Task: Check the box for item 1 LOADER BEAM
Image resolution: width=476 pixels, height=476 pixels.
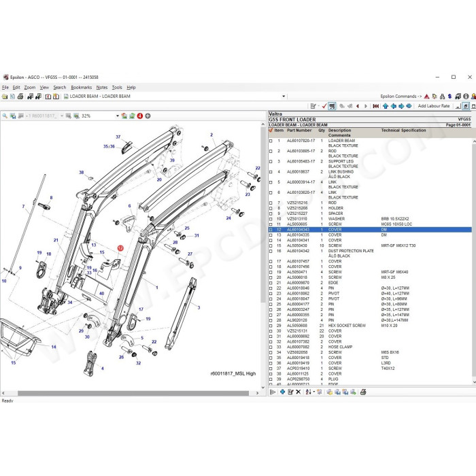Action: (271, 141)
